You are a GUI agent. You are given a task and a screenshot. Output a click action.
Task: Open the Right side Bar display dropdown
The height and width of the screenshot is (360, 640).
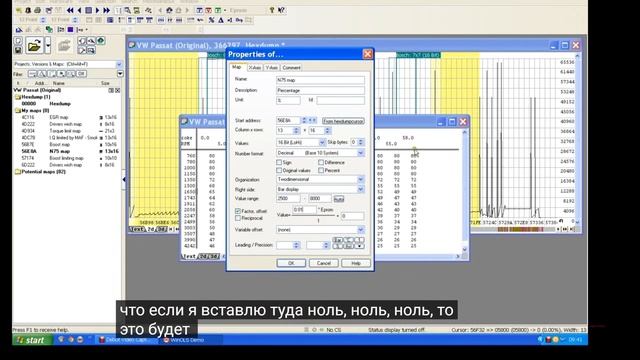[360, 189]
